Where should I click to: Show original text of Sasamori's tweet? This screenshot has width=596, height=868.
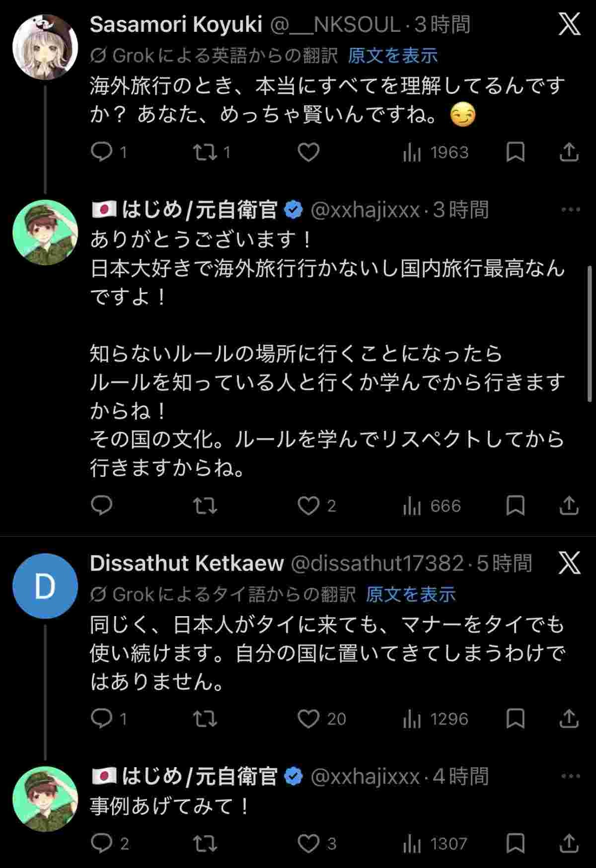[392, 56]
